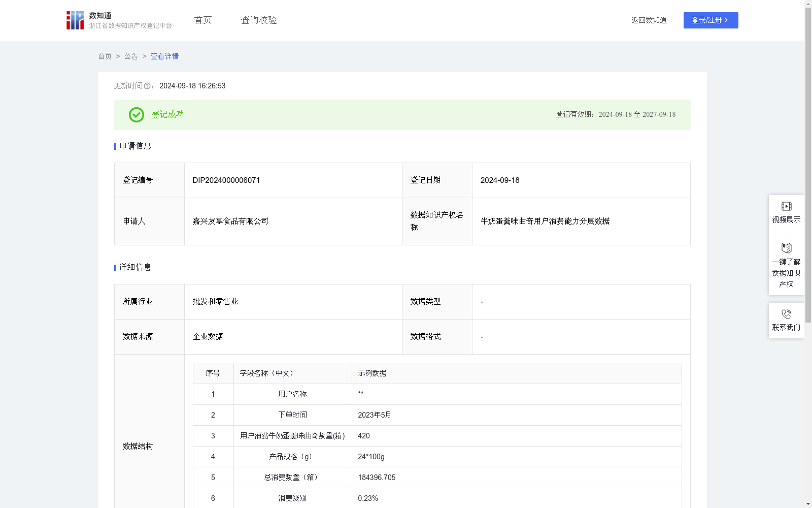Click the 数据结构 row label
Screen dimensions: 812x508
click(138, 447)
